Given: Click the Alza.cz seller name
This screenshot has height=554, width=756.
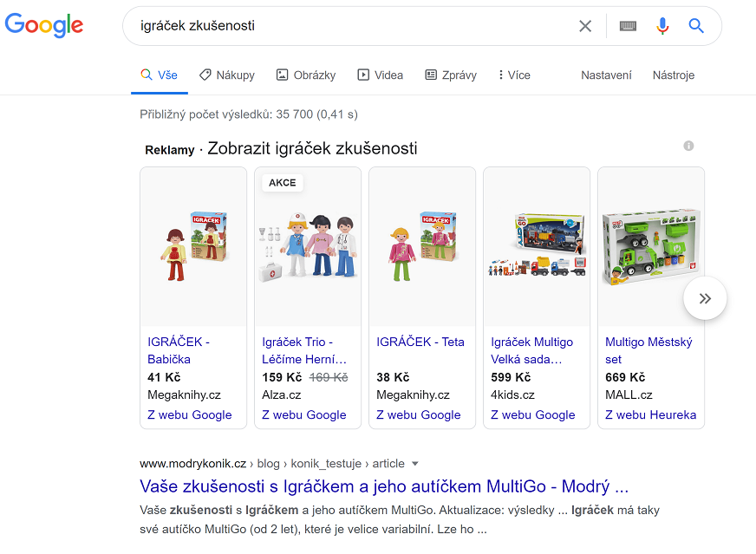Looking at the screenshot, I should tap(281, 394).
